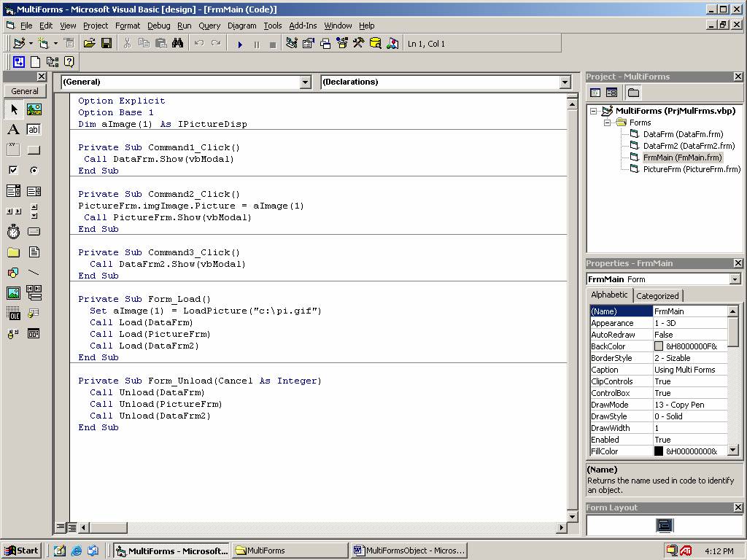Screen dimensions: 747x560
Task: Click the BackColor property color swatch
Action: click(659, 346)
